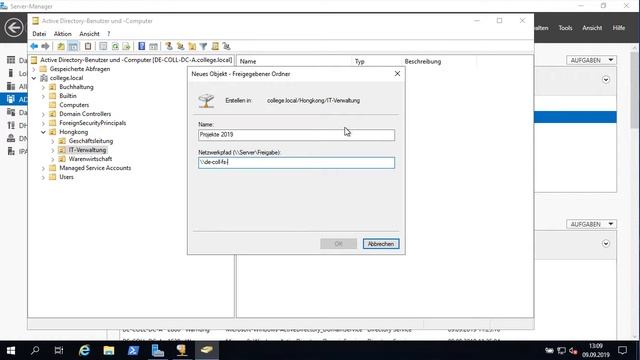Open the lower AUFGABEN dropdown
640x360 pixels.
pos(591,224)
